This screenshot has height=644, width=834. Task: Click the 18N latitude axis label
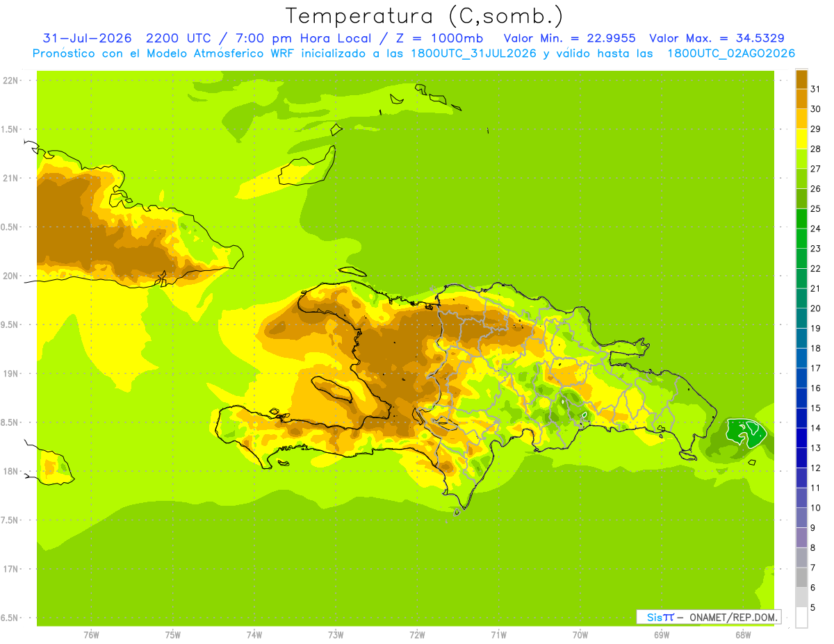10,471
